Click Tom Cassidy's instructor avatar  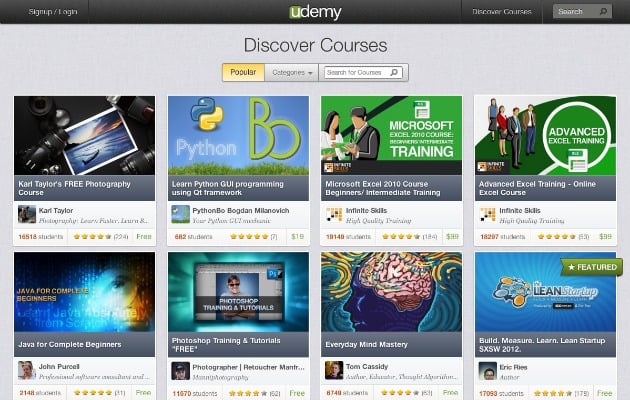coord(334,370)
